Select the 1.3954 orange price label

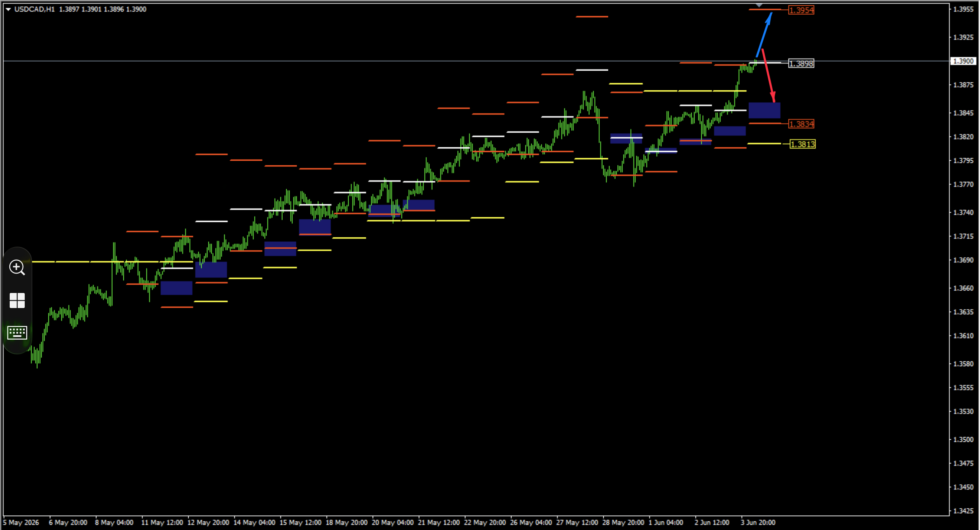pyautogui.click(x=801, y=10)
